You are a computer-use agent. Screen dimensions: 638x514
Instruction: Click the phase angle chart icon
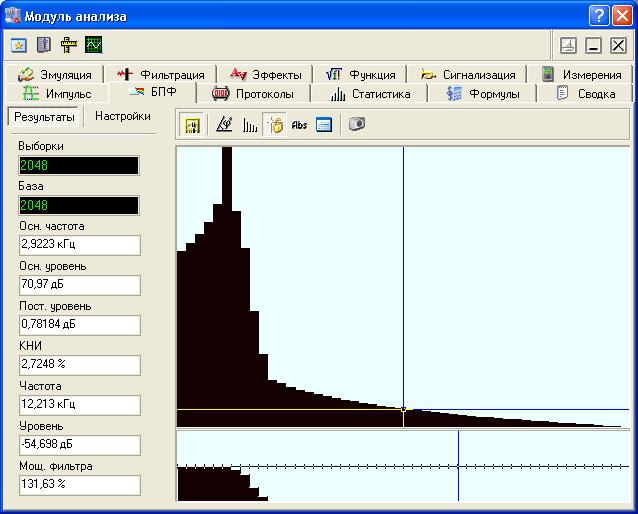[x=224, y=125]
